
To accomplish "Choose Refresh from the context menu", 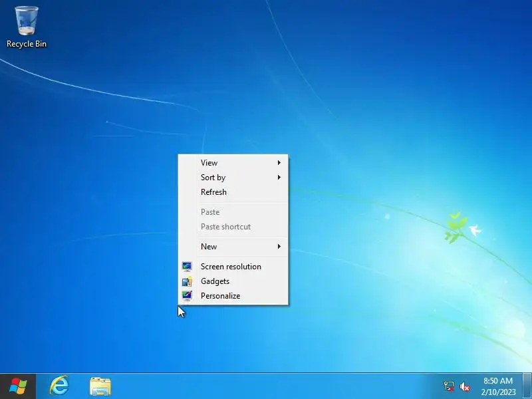I will pos(233,192).
